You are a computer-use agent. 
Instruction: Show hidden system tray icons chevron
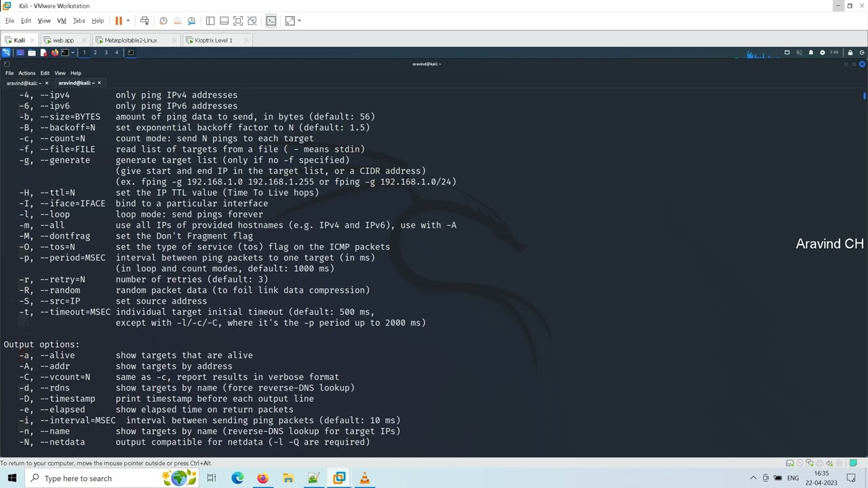click(753, 478)
